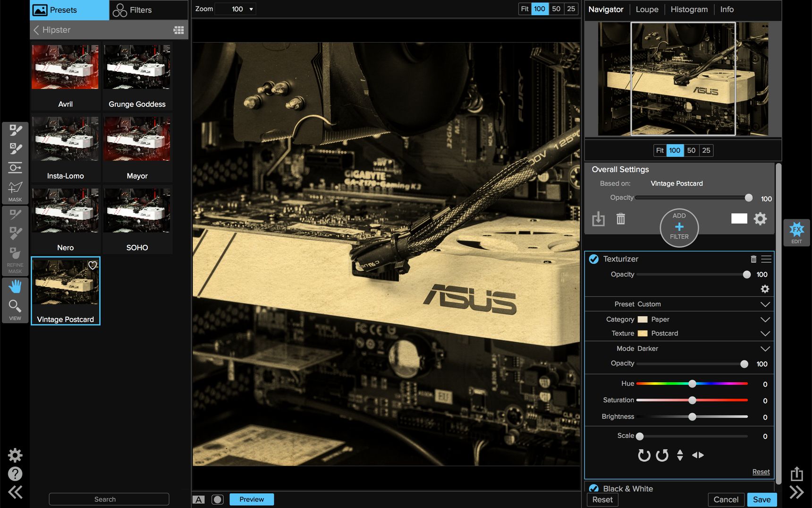Viewport: 812px width, 508px height.
Task: Set Navigator zoom to 25
Action: (706, 150)
